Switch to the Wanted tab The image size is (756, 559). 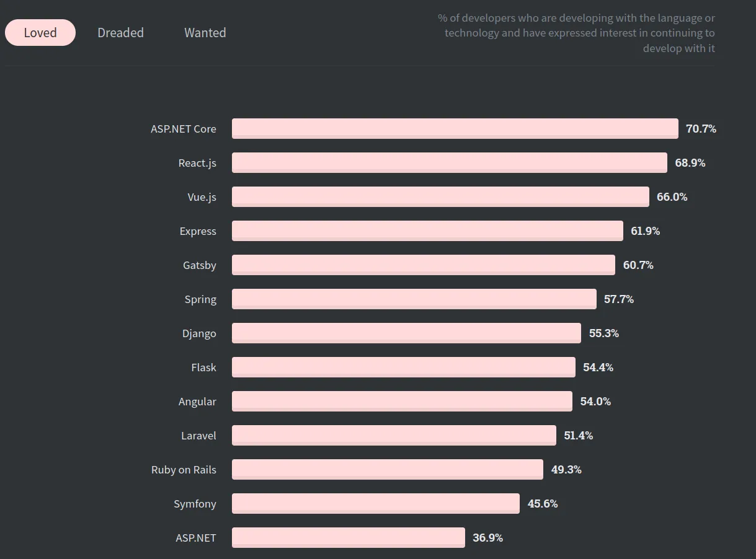click(x=205, y=32)
